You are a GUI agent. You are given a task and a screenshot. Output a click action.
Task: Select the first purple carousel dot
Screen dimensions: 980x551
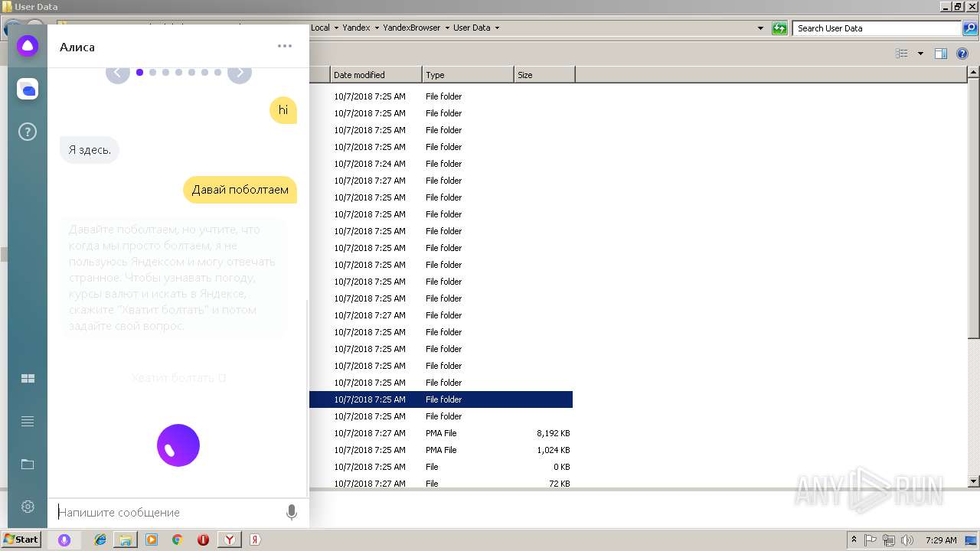coord(139,73)
